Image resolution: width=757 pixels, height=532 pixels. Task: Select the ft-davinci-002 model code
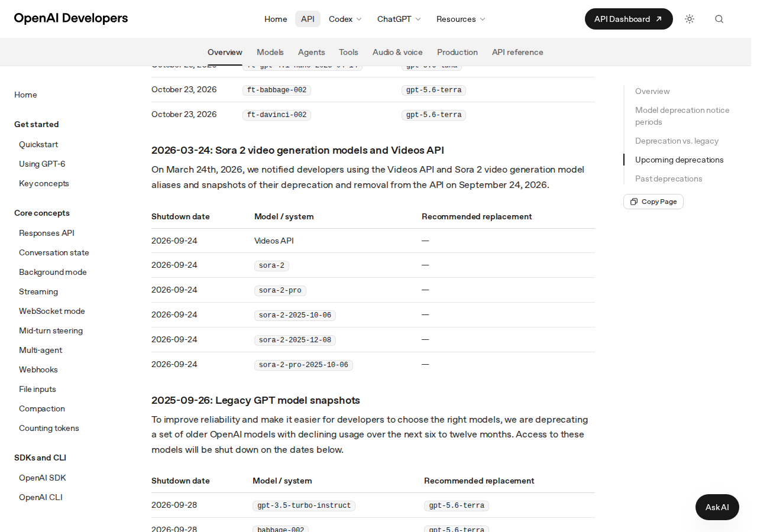277,115
